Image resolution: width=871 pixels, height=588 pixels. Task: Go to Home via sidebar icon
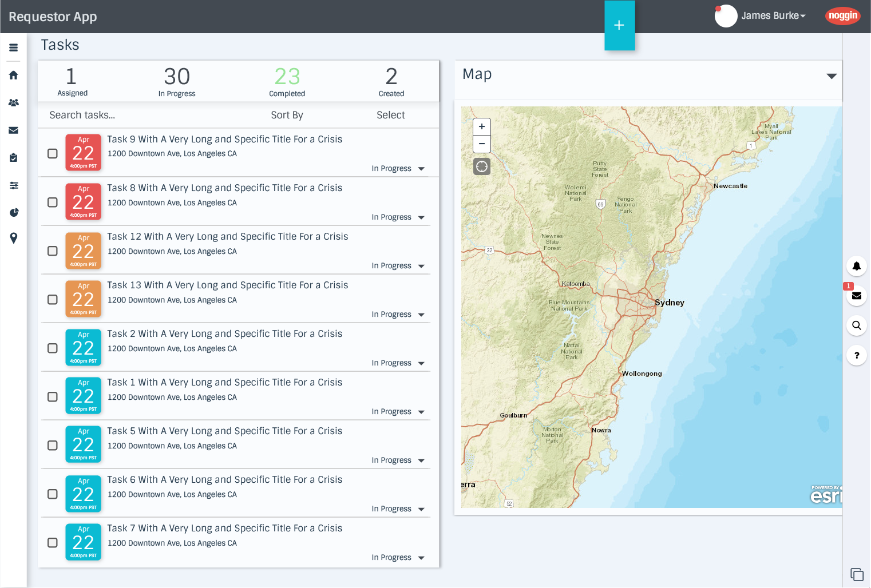pyautogui.click(x=14, y=75)
